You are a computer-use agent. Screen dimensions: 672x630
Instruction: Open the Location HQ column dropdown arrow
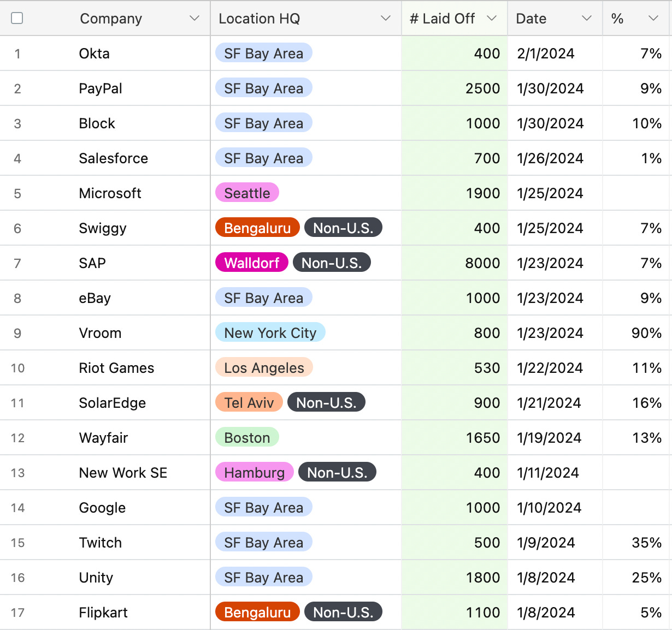pos(386,18)
